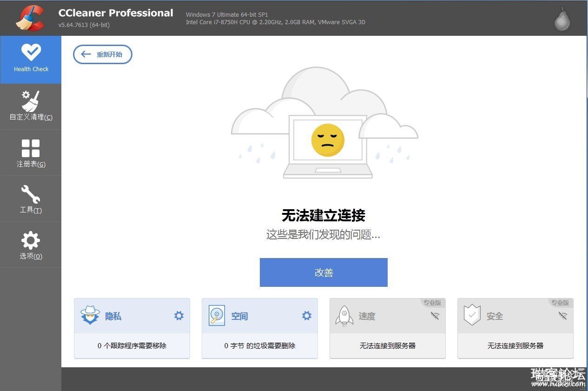
Task: Click the rocket speed icon
Action: pos(344,316)
